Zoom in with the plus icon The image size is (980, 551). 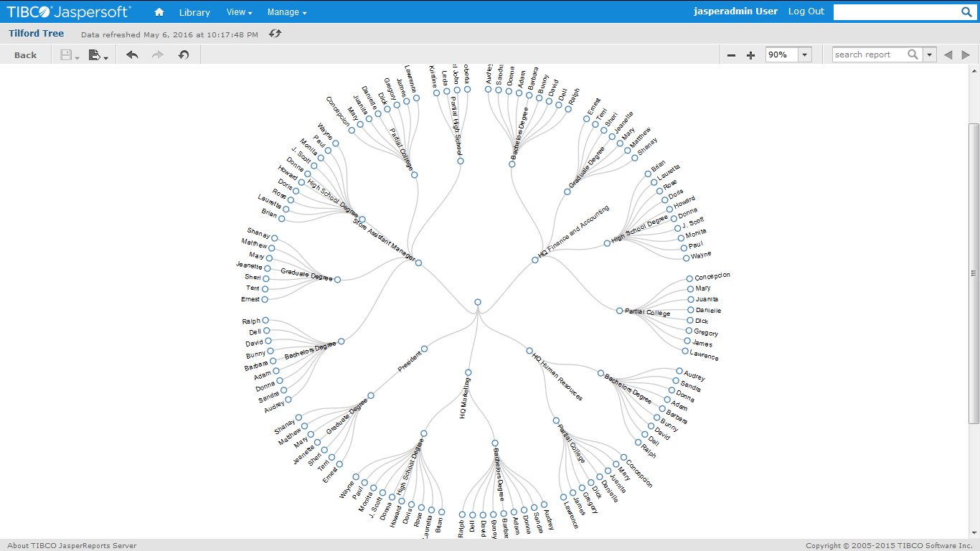click(750, 54)
